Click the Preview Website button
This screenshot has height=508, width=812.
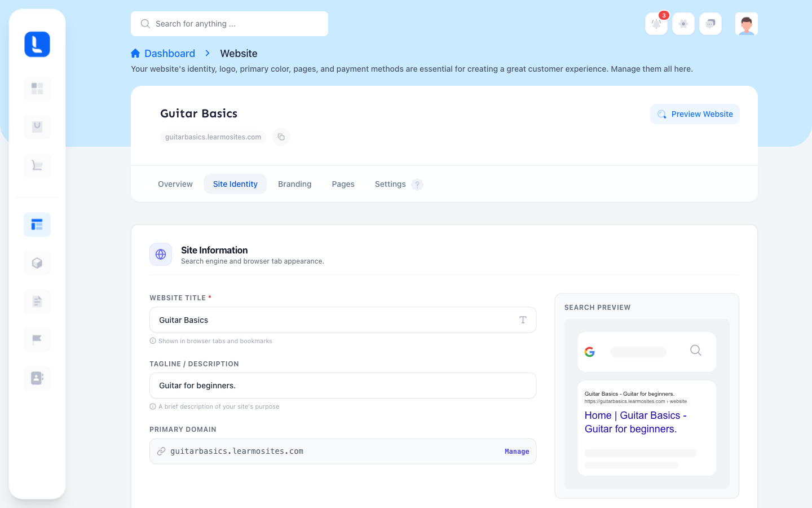(695, 114)
